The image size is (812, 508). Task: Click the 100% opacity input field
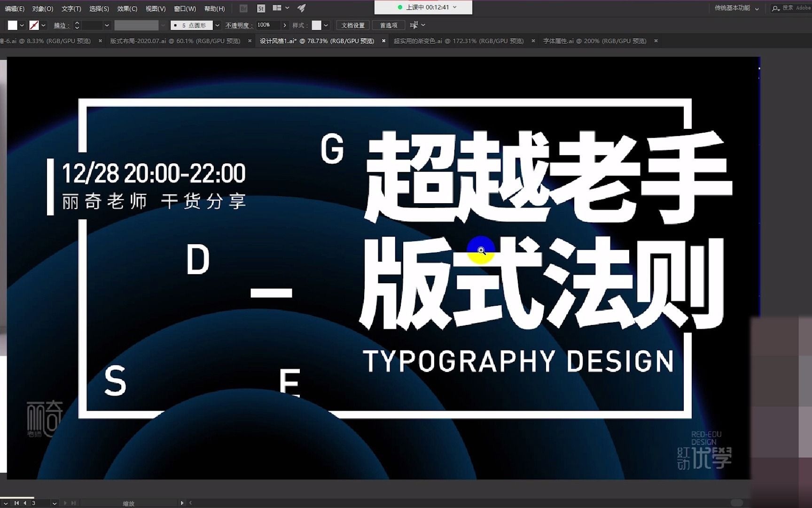coord(268,25)
